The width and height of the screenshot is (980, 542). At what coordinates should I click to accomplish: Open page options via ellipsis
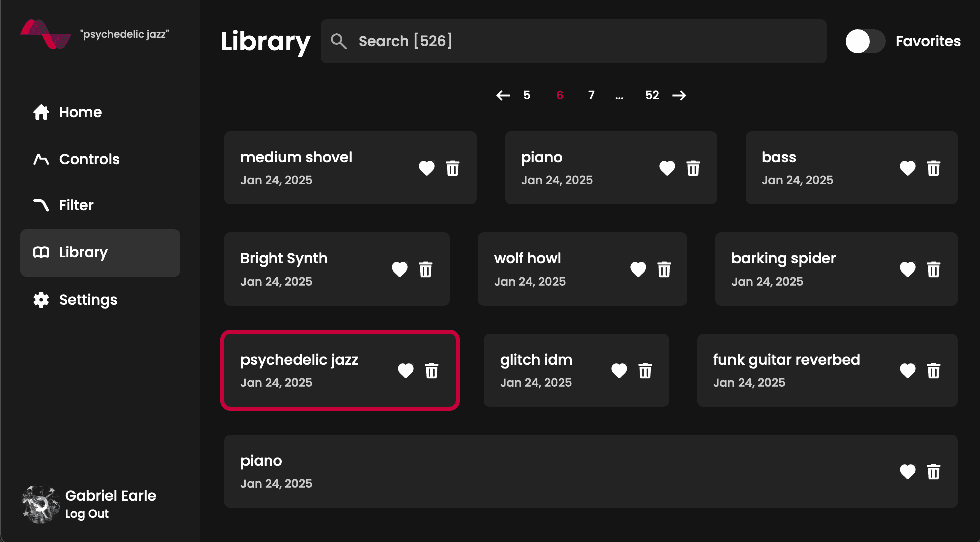620,96
